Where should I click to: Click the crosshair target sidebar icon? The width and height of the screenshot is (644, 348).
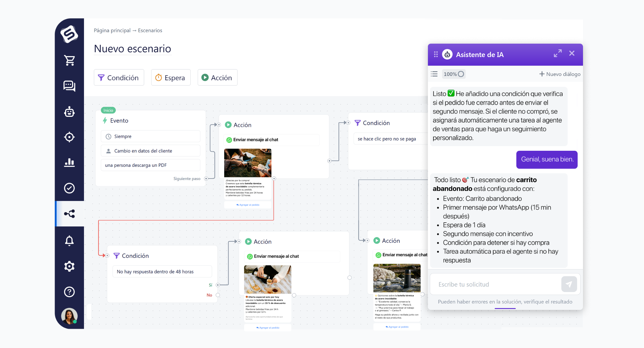[x=69, y=137]
